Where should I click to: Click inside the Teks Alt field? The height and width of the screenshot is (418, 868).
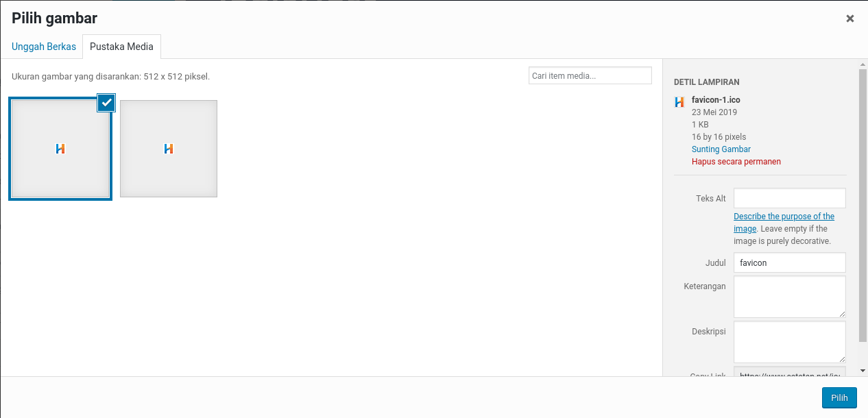click(x=789, y=198)
